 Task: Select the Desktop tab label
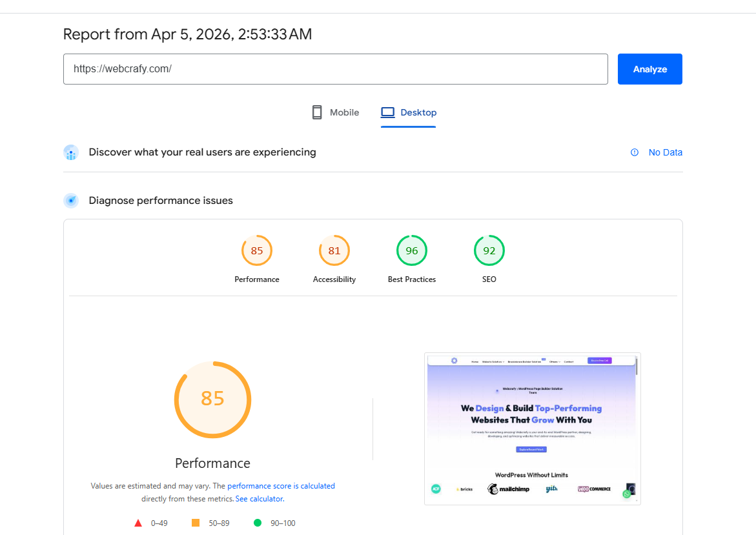[418, 112]
